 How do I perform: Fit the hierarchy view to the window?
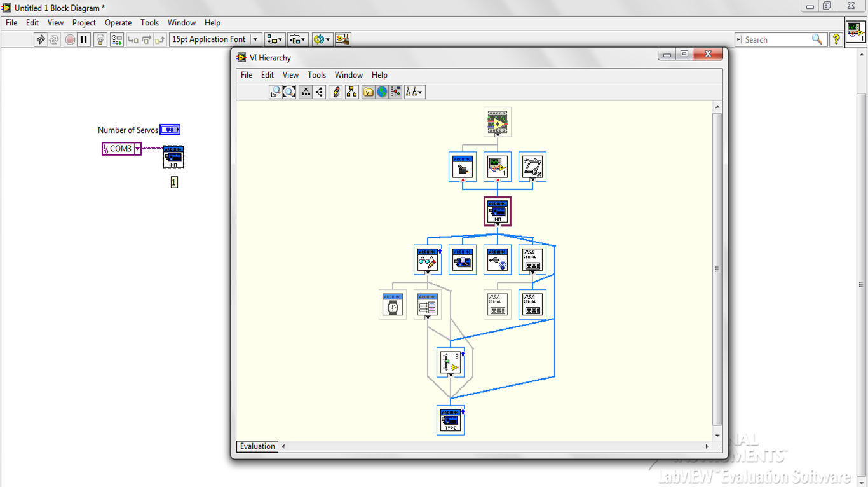point(289,92)
